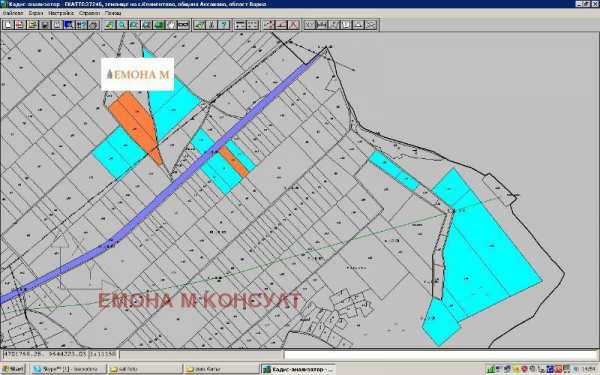Click the Windows Start button

tap(13, 369)
